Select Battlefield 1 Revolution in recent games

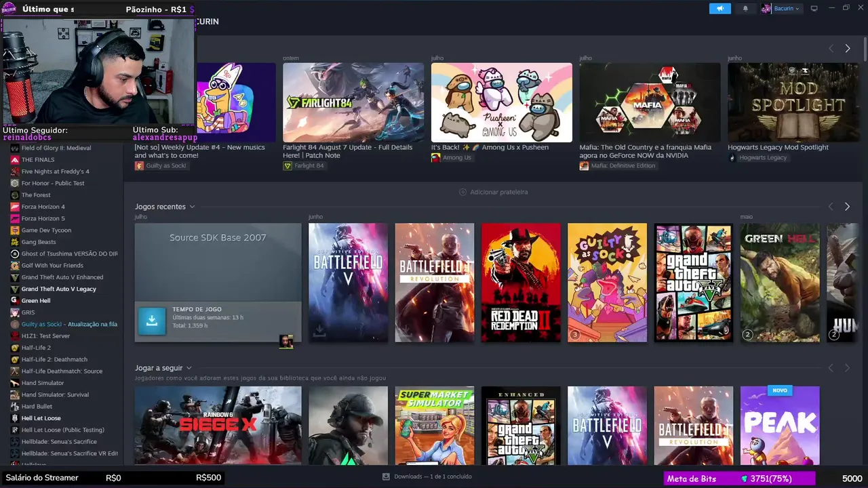point(435,283)
